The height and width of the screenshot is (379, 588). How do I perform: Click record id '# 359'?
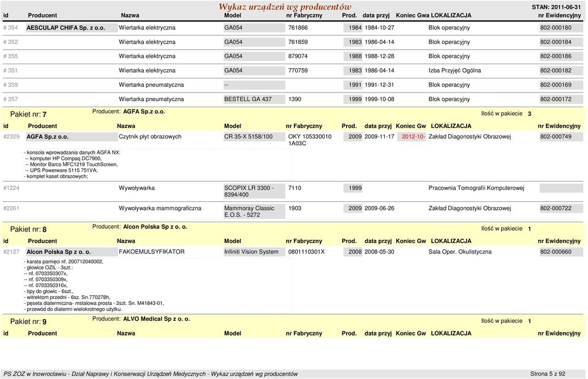coord(10,84)
